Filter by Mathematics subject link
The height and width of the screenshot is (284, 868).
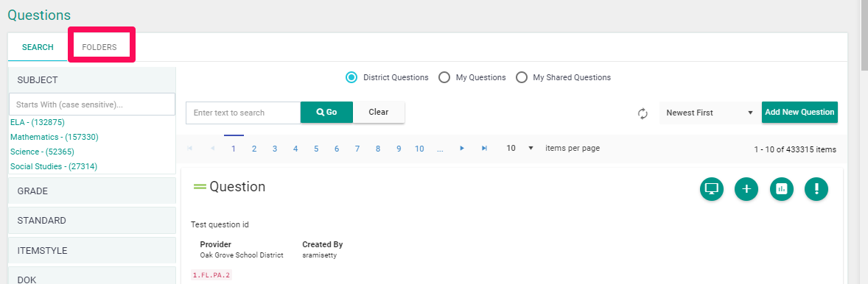tap(55, 137)
